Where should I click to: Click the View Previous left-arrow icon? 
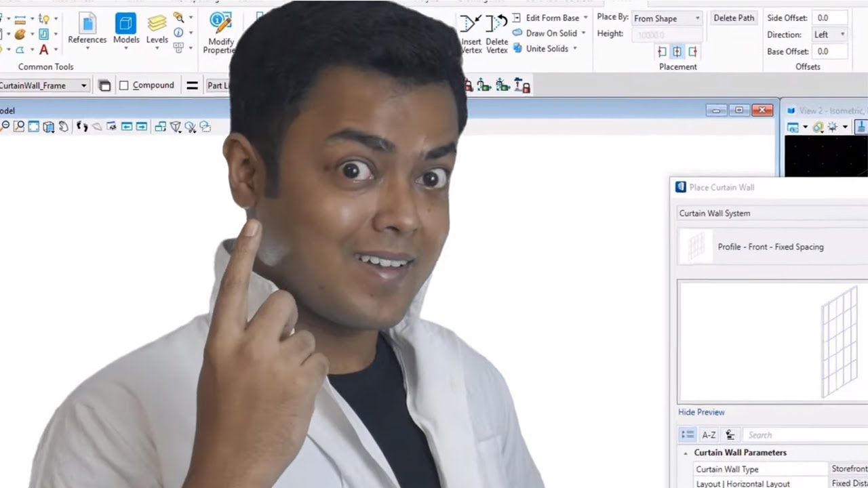(x=127, y=127)
